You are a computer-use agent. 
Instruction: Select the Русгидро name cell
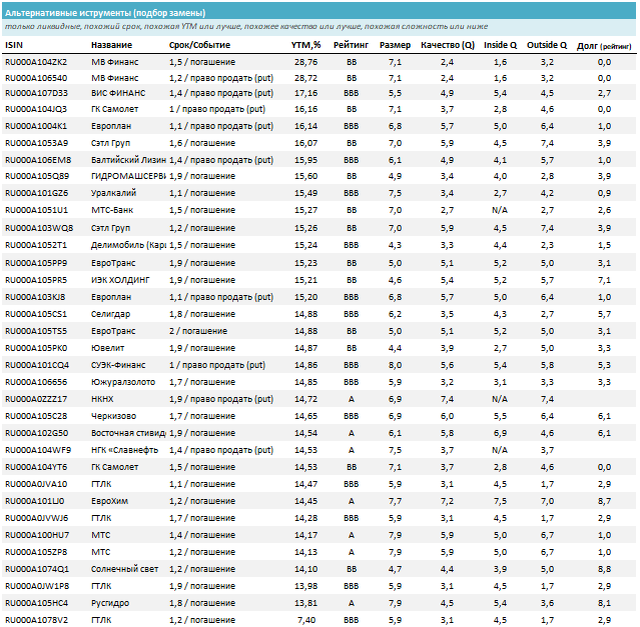(x=110, y=603)
